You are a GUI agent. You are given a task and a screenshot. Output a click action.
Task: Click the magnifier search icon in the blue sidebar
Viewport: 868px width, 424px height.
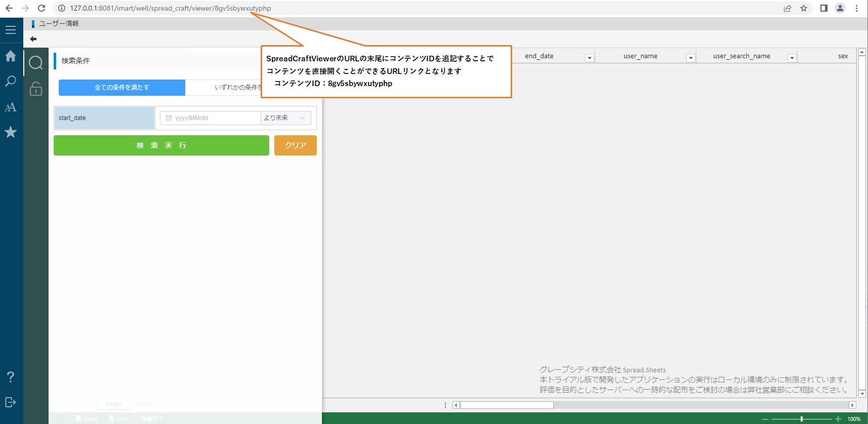[11, 81]
